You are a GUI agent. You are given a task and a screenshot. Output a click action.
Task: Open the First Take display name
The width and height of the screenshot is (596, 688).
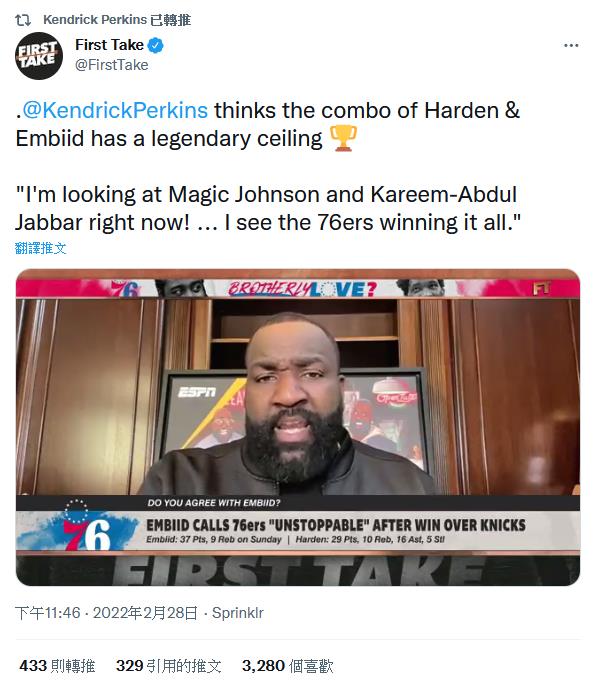click(x=109, y=45)
